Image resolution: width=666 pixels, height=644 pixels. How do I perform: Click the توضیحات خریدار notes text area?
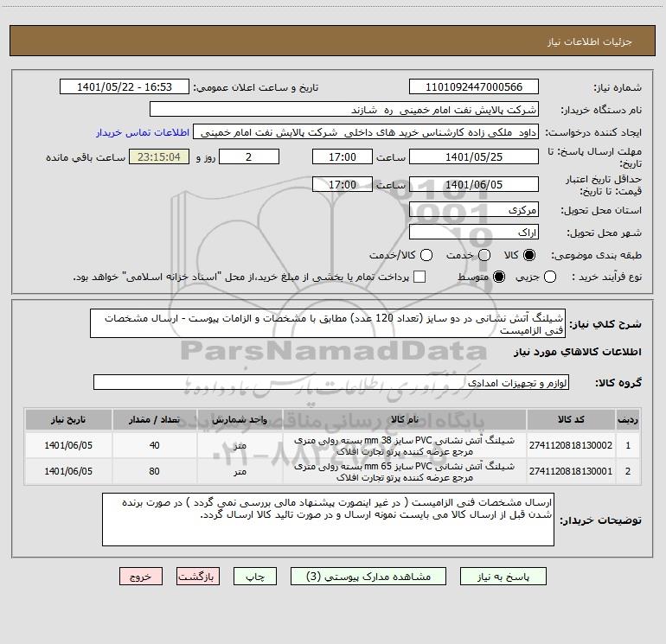(x=328, y=520)
